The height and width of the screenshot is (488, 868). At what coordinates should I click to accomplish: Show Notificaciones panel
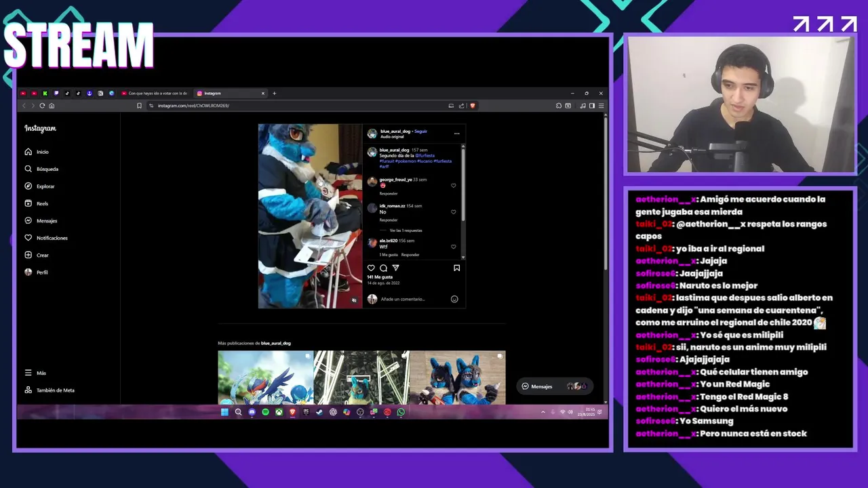coord(46,238)
